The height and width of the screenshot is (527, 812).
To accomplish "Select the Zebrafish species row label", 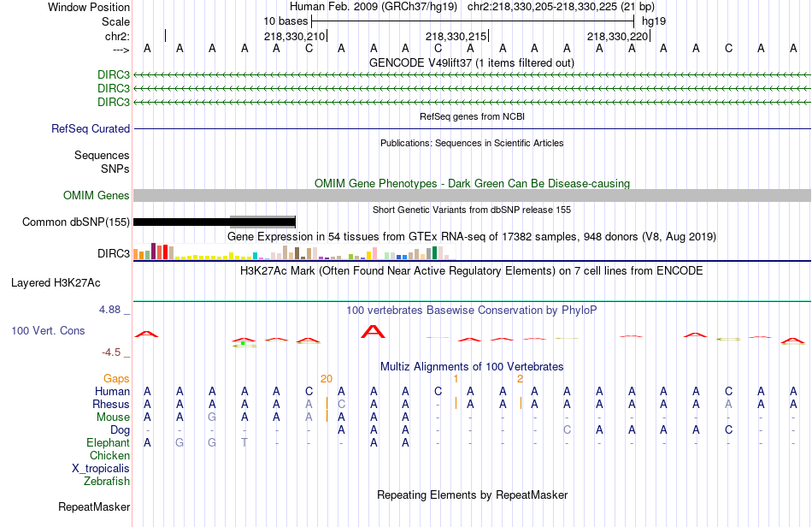I will click(107, 482).
